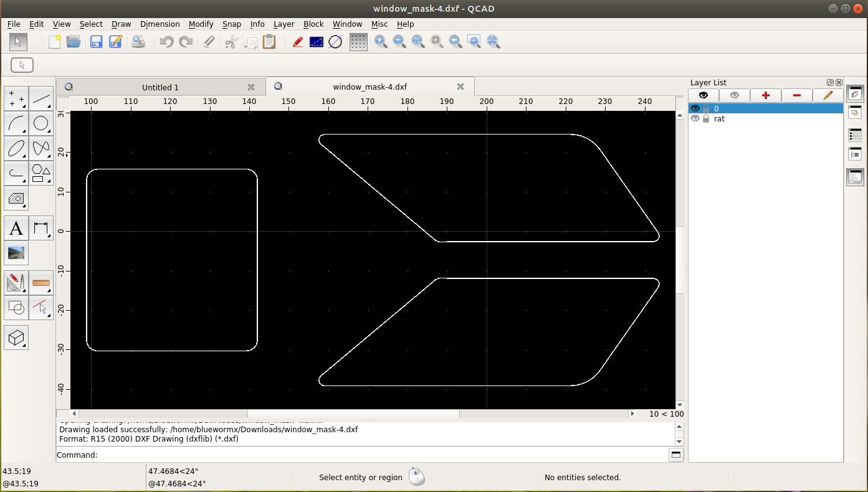Open print preview icon

[138, 42]
